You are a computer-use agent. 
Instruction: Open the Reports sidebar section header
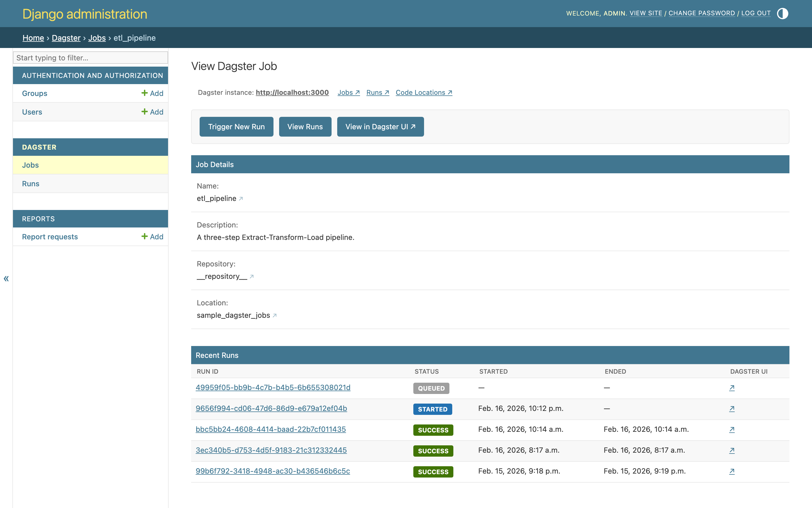coord(38,219)
